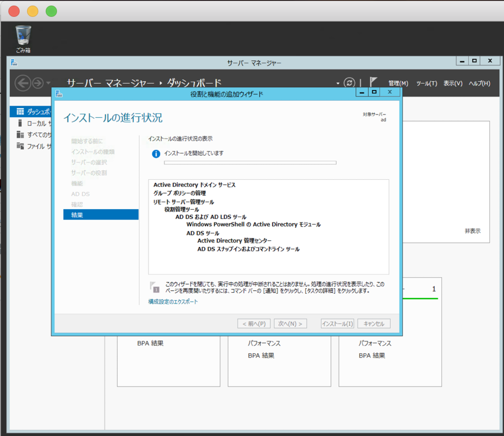Click the local server icon in sidebar
This screenshot has width=504, height=436.
click(x=20, y=123)
